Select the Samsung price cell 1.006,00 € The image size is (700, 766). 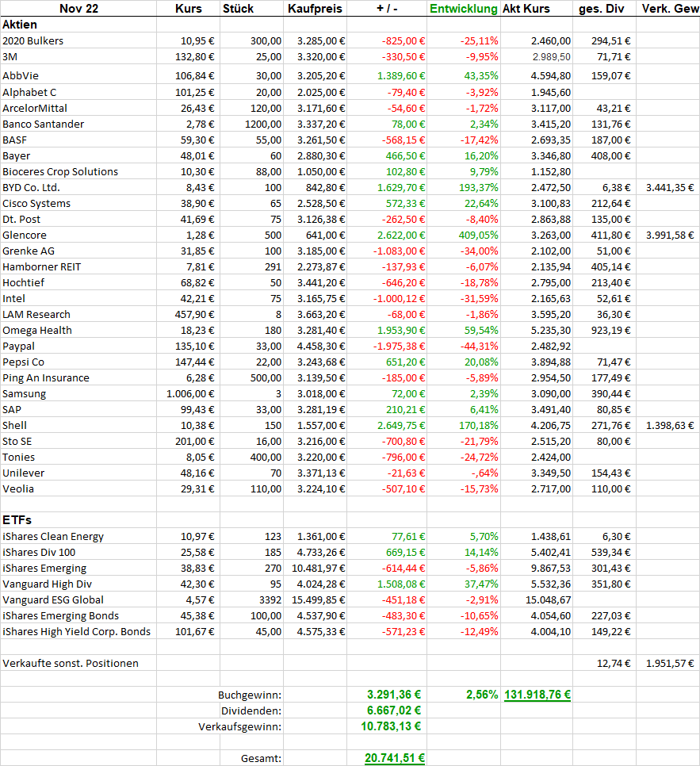[x=190, y=393]
